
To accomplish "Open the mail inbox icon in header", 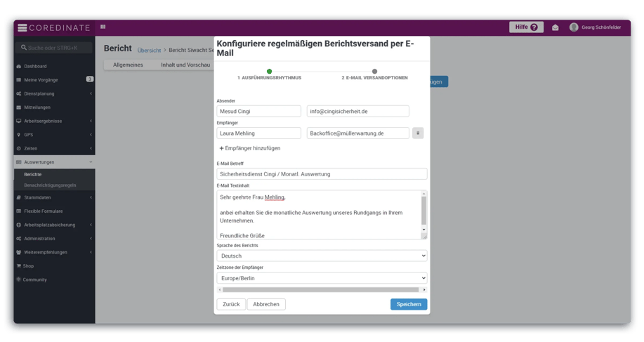I will click(555, 27).
